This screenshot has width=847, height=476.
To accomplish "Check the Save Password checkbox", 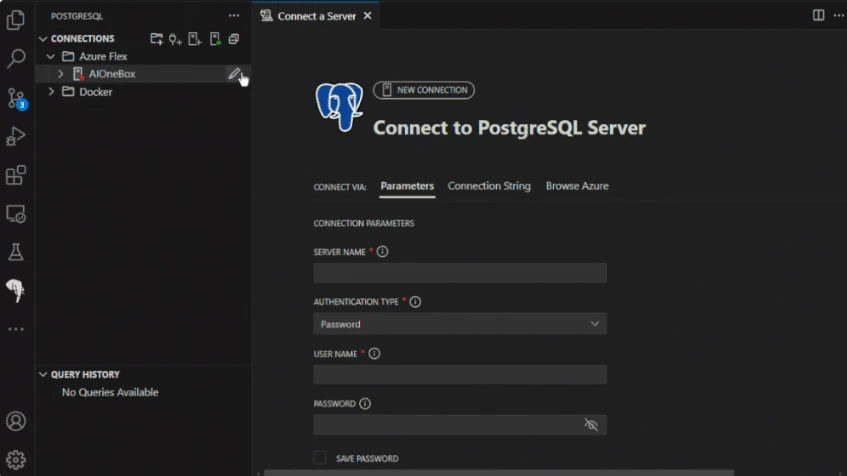I will click(x=320, y=458).
